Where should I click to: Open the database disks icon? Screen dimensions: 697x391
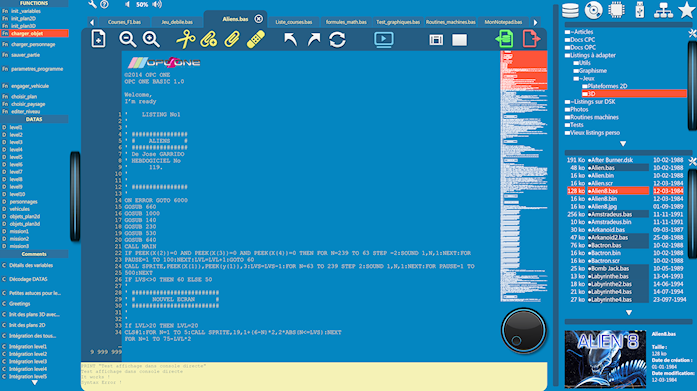[570, 10]
